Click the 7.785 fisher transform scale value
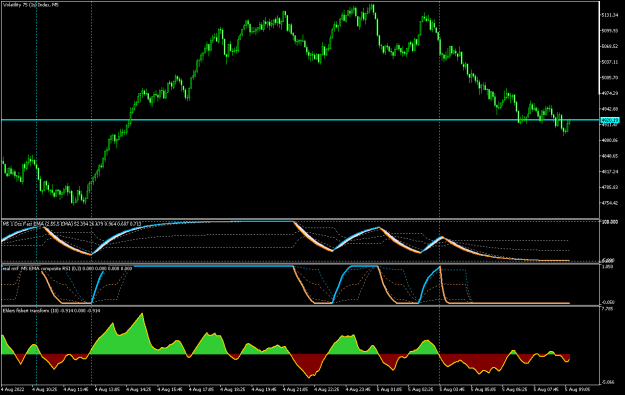The height and width of the screenshot is (395, 625). click(x=607, y=309)
